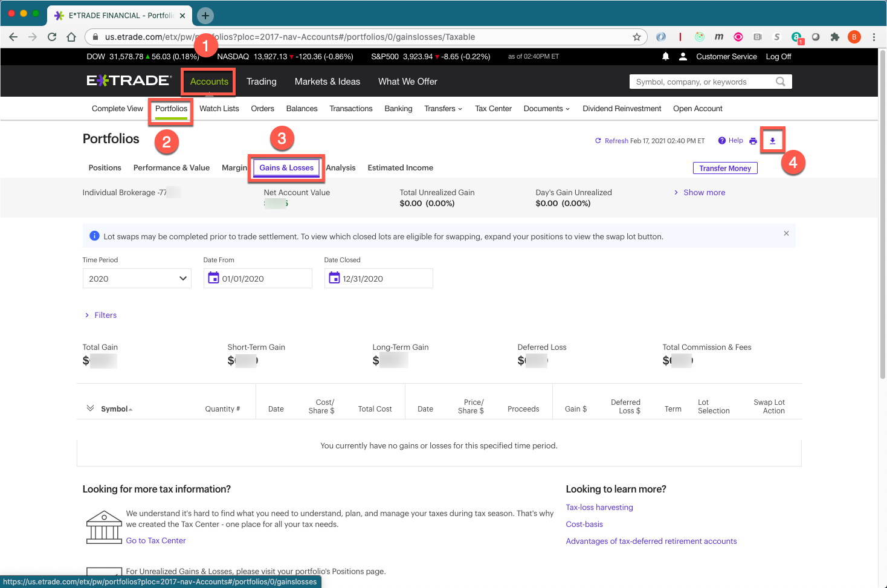Close the E*TRADE FINANCIAL tab

[182, 16]
